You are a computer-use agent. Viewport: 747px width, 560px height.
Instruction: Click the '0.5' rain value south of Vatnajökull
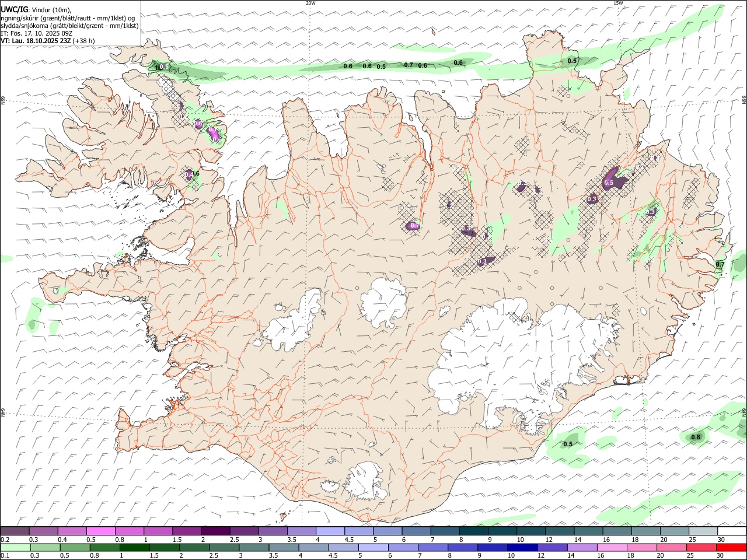click(x=567, y=444)
